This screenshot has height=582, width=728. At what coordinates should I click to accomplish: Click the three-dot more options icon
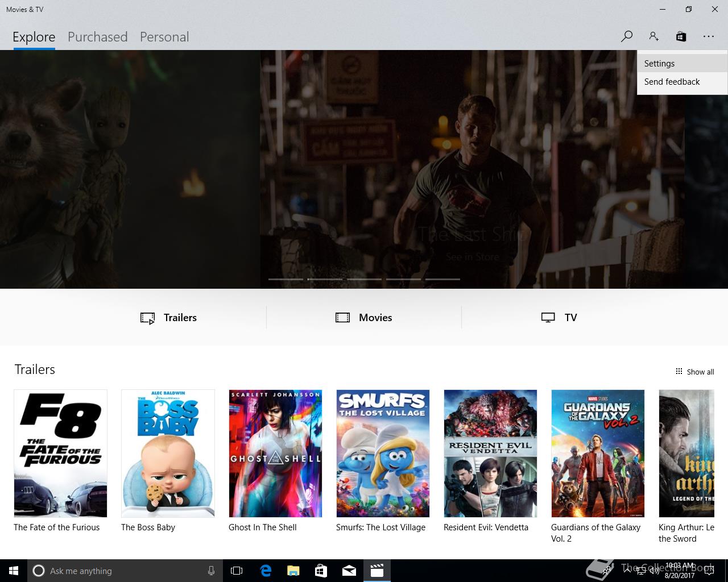708,36
